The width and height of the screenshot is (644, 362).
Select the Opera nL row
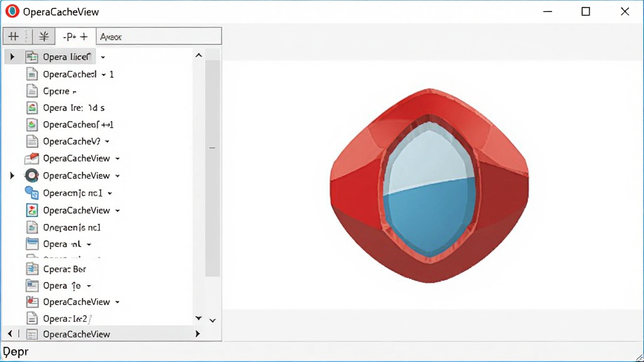pos(62,244)
